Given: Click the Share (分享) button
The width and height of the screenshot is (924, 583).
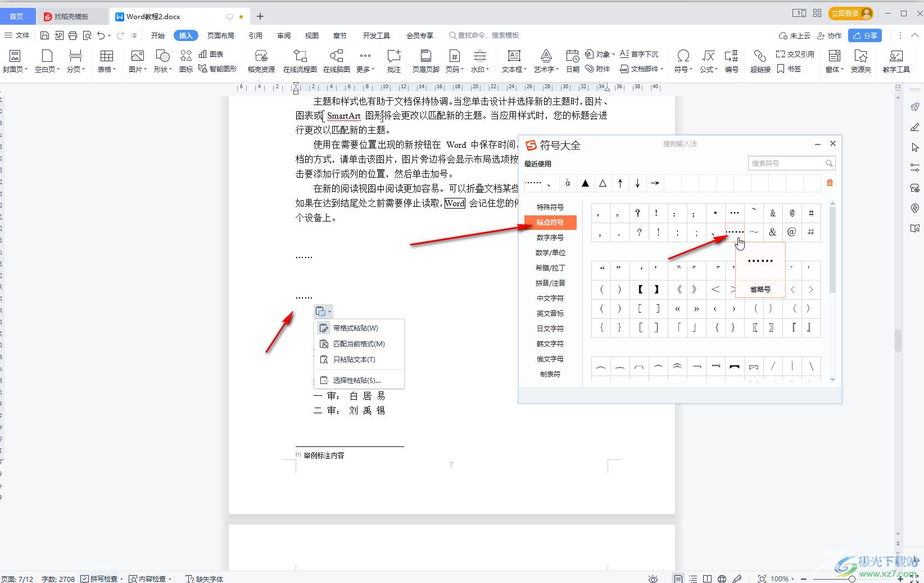Looking at the screenshot, I should (865, 35).
